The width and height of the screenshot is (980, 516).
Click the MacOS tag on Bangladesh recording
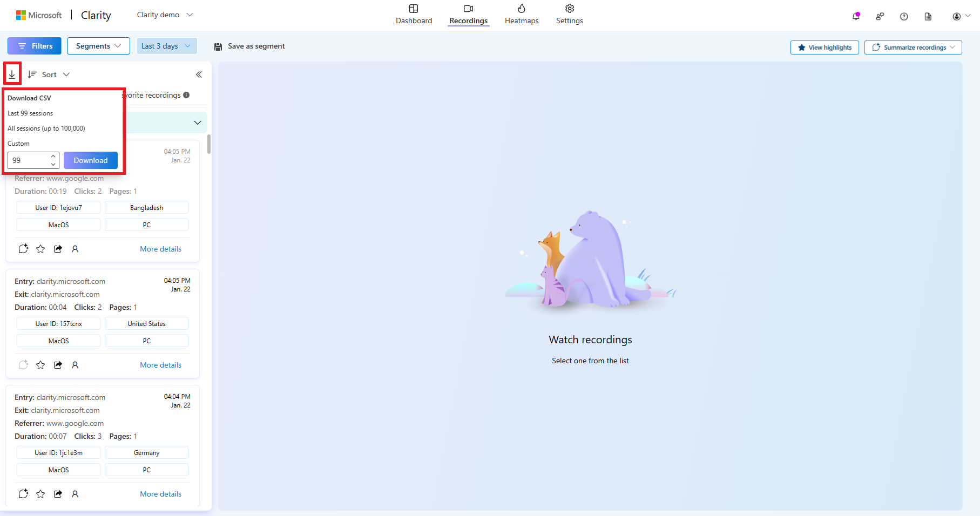click(x=59, y=225)
